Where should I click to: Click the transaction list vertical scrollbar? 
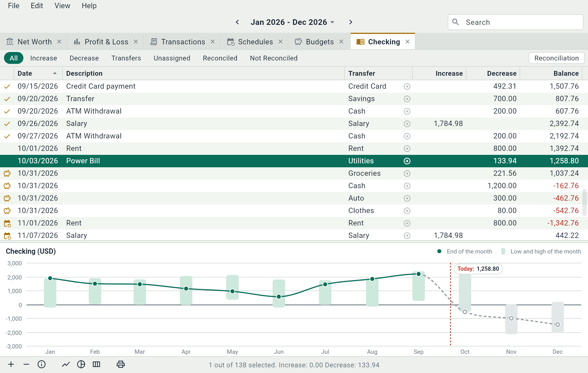point(585,202)
